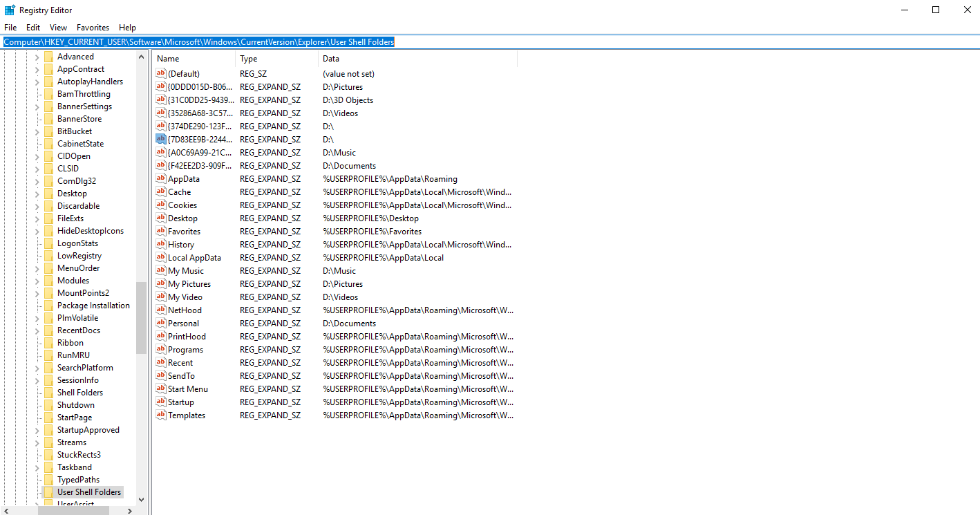This screenshot has width=980, height=515.
Task: Click the %USERPROFILE%\Desktop data cell
Action: click(370, 218)
